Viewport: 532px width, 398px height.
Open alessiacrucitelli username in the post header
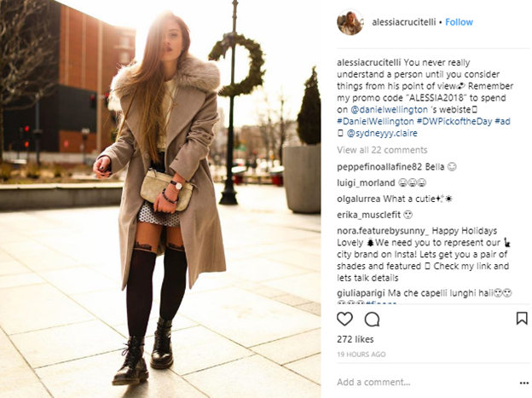[404, 22]
